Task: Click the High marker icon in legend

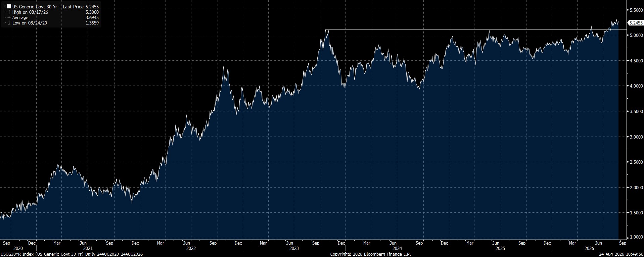Action: click(9, 12)
